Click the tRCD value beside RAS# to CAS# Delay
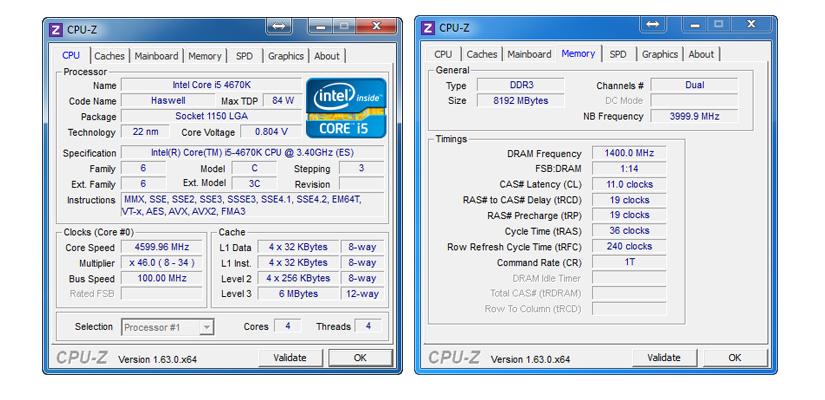The height and width of the screenshot is (400, 825). [629, 200]
